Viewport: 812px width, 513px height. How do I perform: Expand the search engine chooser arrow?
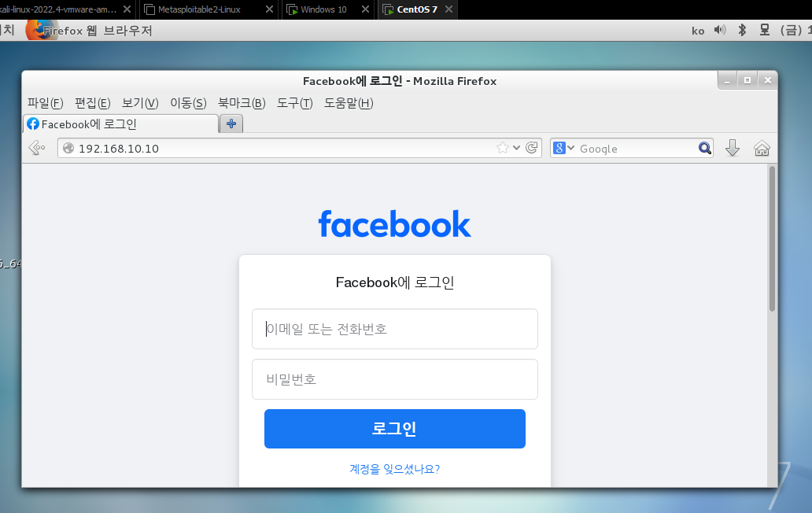tap(570, 148)
